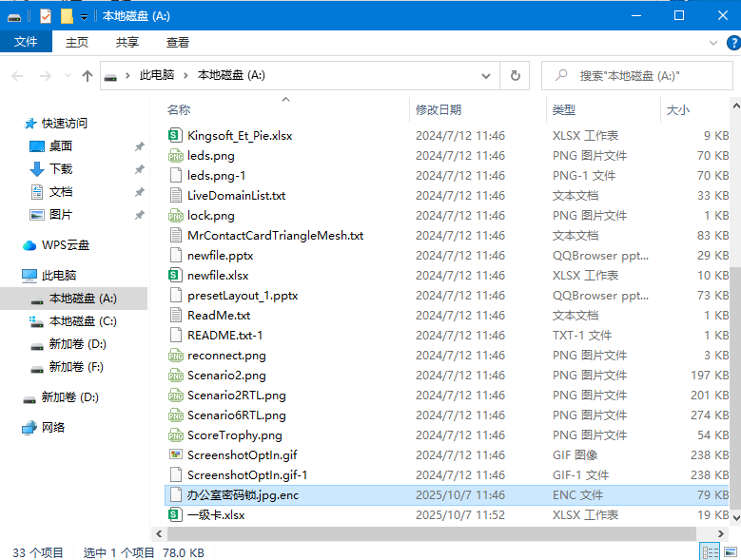Sort files by 修改日期 column header
Screen dimensions: 741x560
click(x=439, y=110)
